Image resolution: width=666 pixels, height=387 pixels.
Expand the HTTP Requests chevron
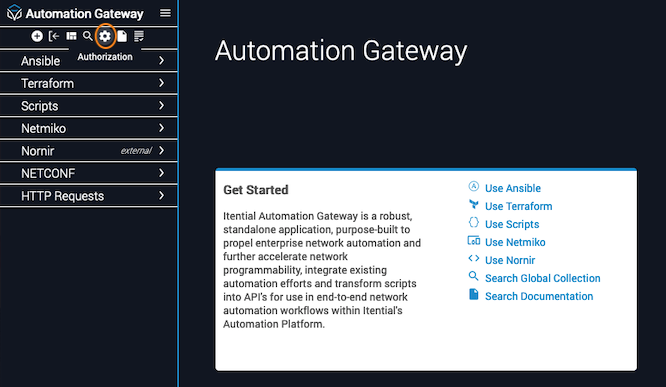click(x=161, y=195)
